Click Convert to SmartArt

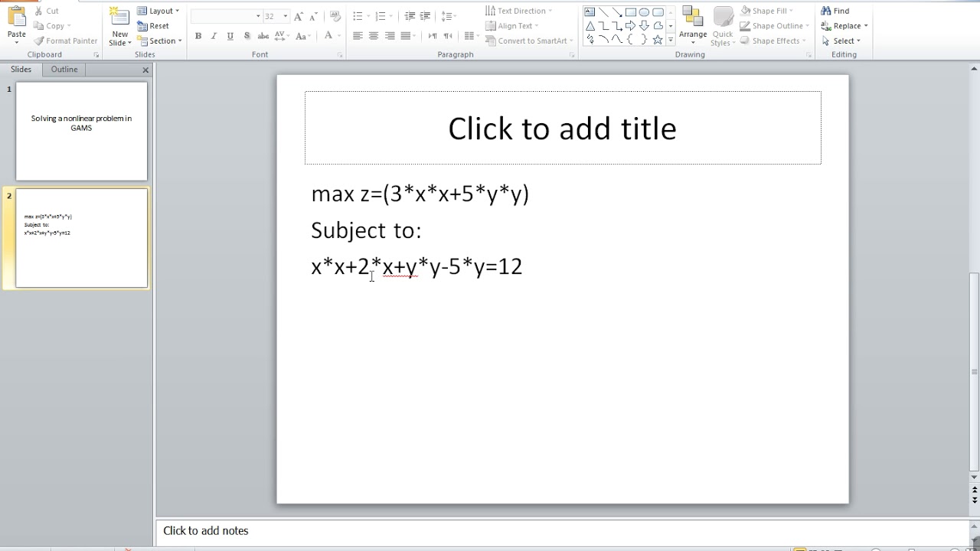[x=528, y=41]
